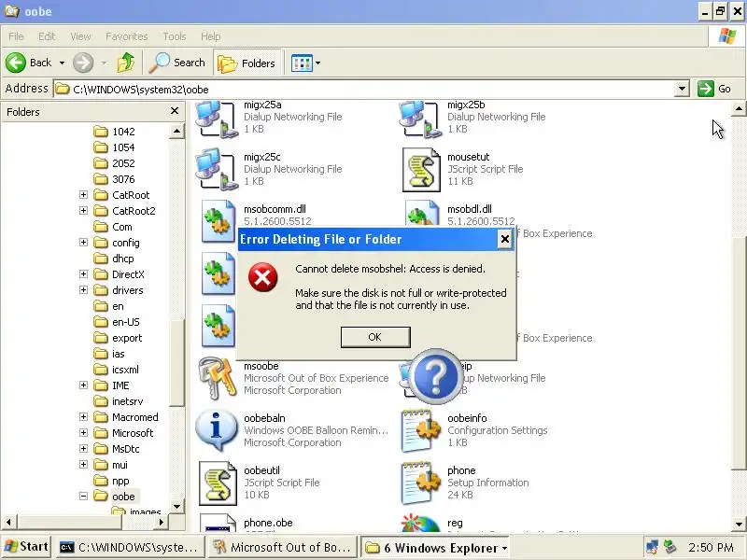The image size is (747, 560).
Task: Select the migx25a dialup file icon
Action: pyautogui.click(x=217, y=119)
